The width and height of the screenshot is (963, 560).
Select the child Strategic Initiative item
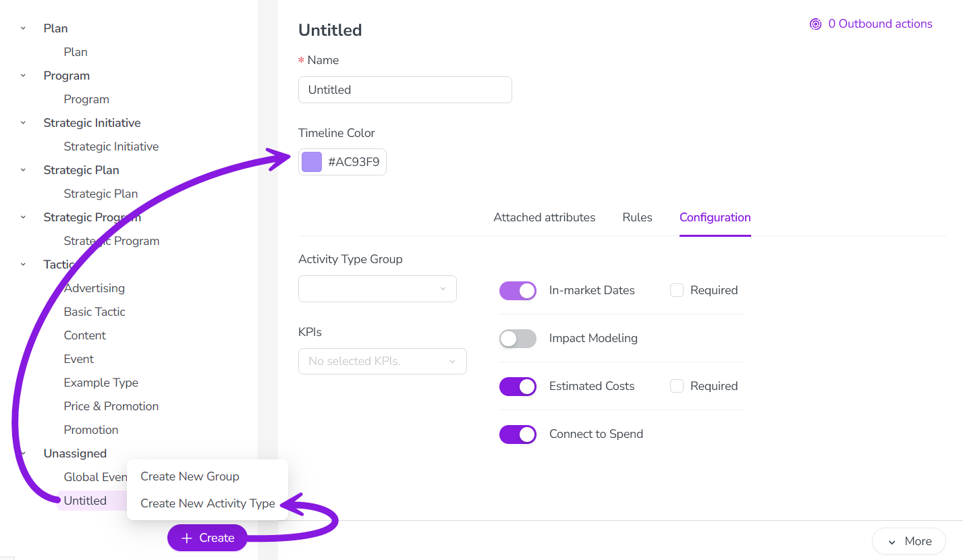[111, 146]
